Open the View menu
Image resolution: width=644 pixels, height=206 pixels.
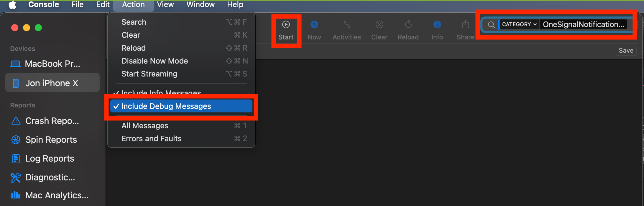click(x=165, y=5)
